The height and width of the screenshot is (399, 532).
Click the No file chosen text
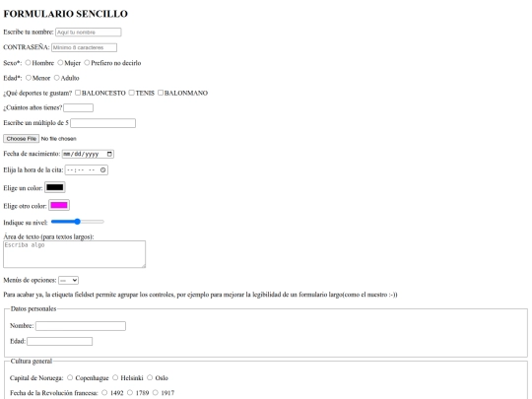(59, 139)
